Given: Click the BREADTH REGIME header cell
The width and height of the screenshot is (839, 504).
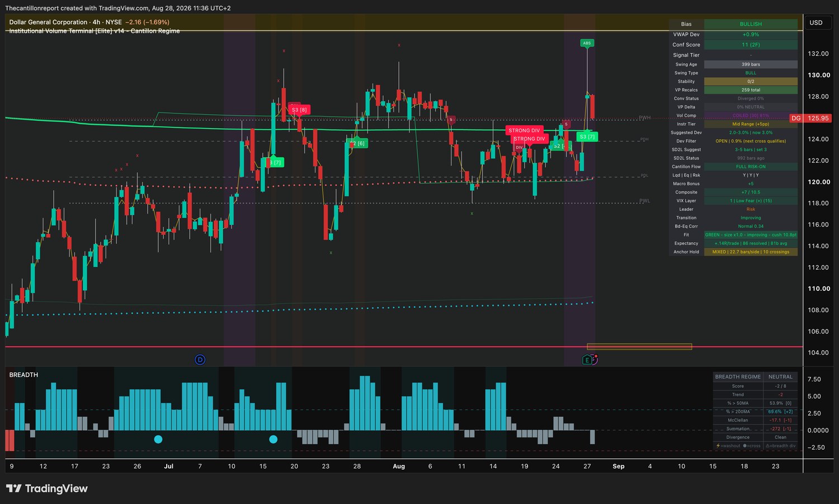Looking at the screenshot, I should (738, 377).
